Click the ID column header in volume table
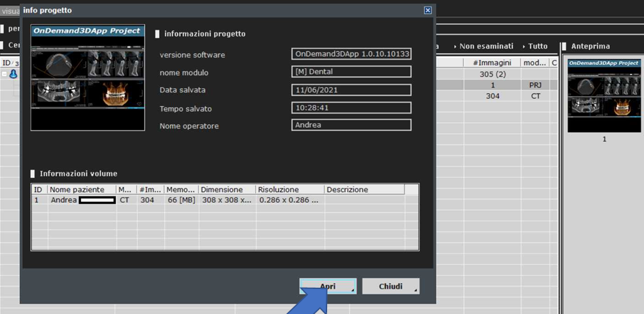This screenshot has height=314, width=644. click(x=40, y=189)
